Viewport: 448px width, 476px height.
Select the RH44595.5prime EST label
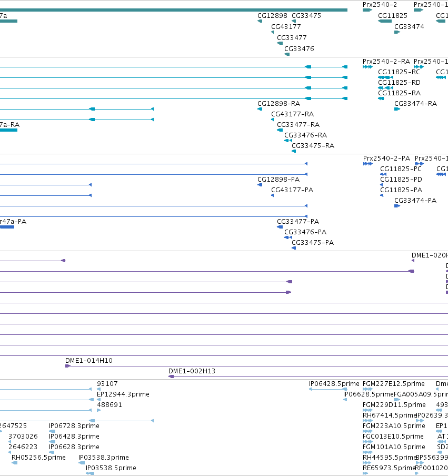coord(390,458)
